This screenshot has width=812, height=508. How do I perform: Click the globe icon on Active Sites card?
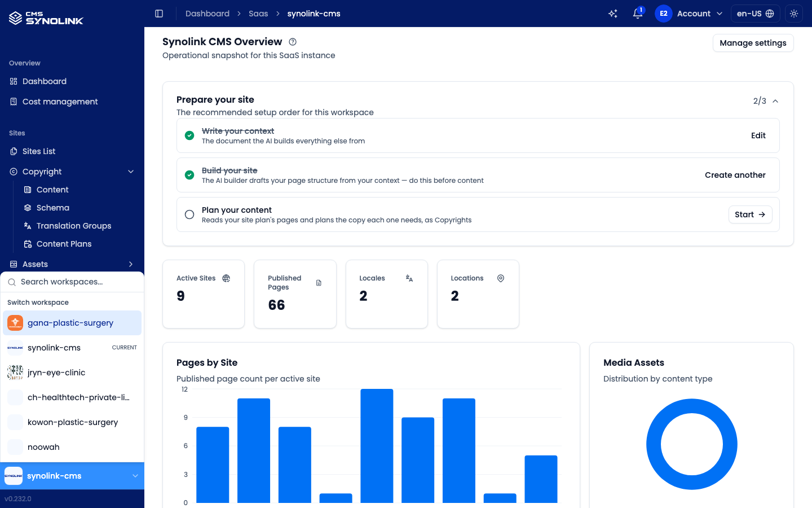pos(226,278)
